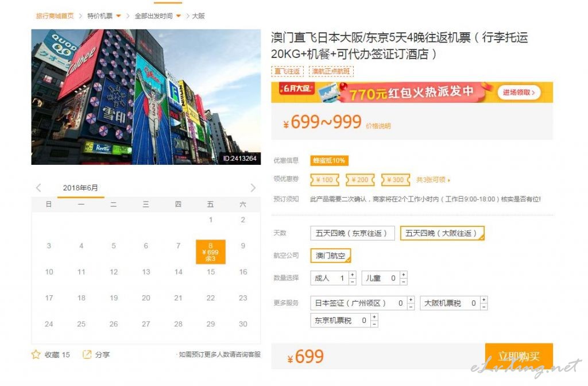Decrease child quantity with minus
The image size is (588, 386).
coord(404,281)
